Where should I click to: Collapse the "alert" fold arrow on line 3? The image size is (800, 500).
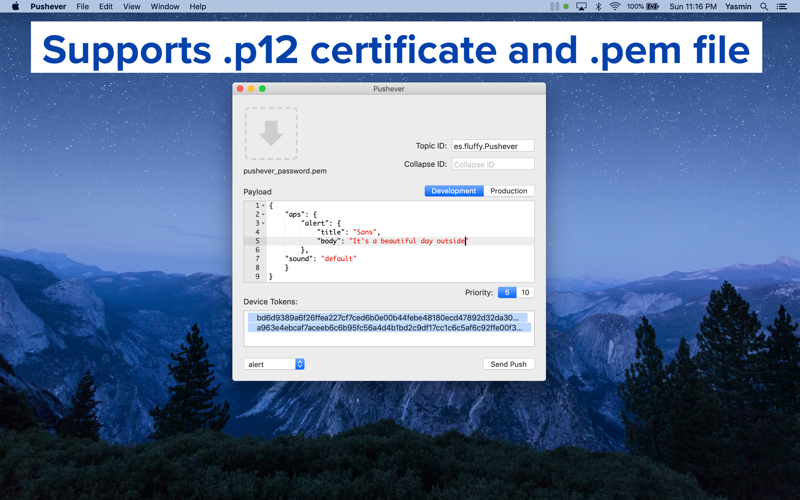pyautogui.click(x=263, y=223)
